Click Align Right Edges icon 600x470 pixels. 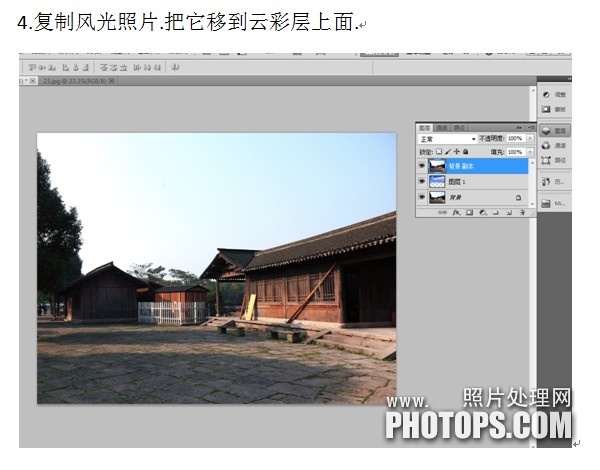[x=86, y=68]
